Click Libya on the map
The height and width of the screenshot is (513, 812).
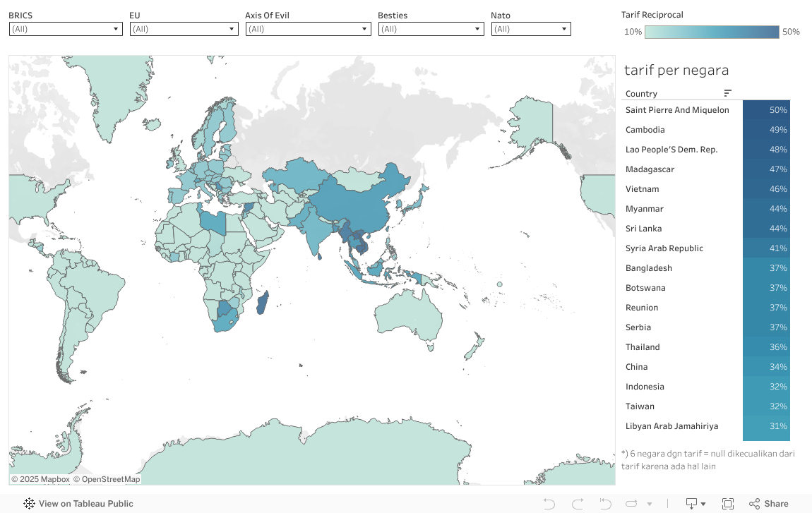click(x=213, y=222)
